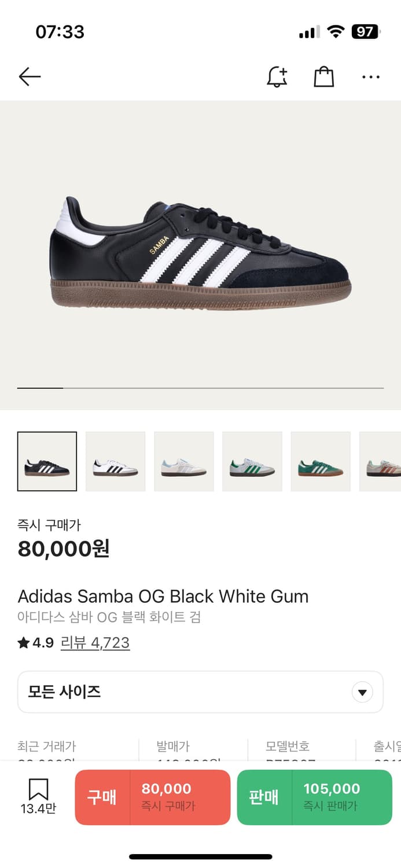Select the black Samba gum thumbnail
The image size is (401, 868).
[47, 461]
